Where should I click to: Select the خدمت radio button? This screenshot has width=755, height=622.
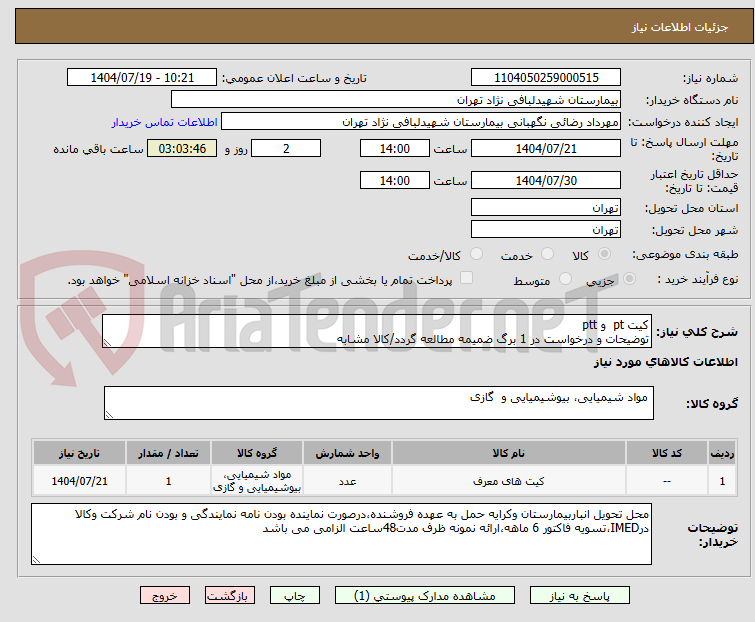pos(547,254)
